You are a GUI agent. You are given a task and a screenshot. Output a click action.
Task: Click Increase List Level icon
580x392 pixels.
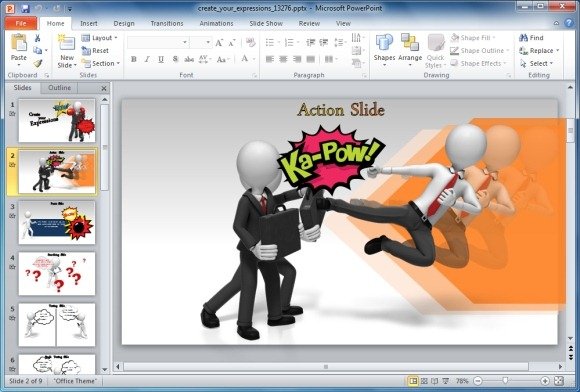pos(324,43)
